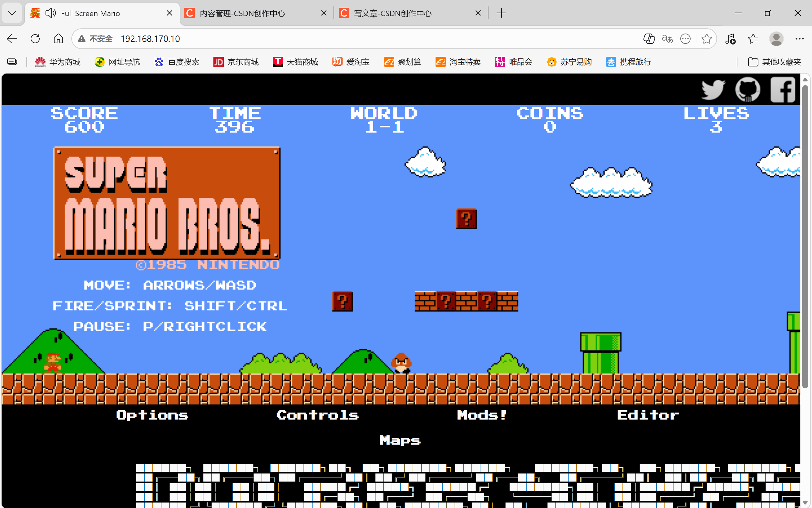Open the Editor game menu
This screenshot has height=508, width=812.
click(x=648, y=415)
